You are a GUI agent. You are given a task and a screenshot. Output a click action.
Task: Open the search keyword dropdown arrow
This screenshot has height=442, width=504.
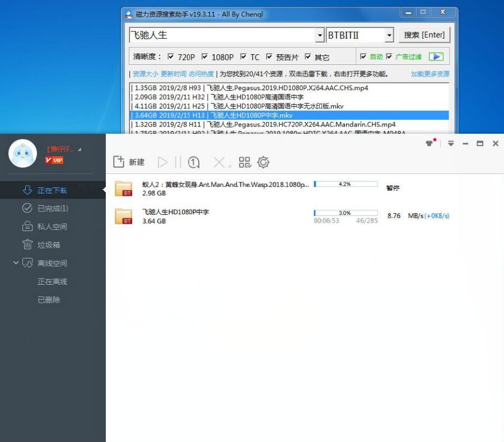tap(319, 34)
